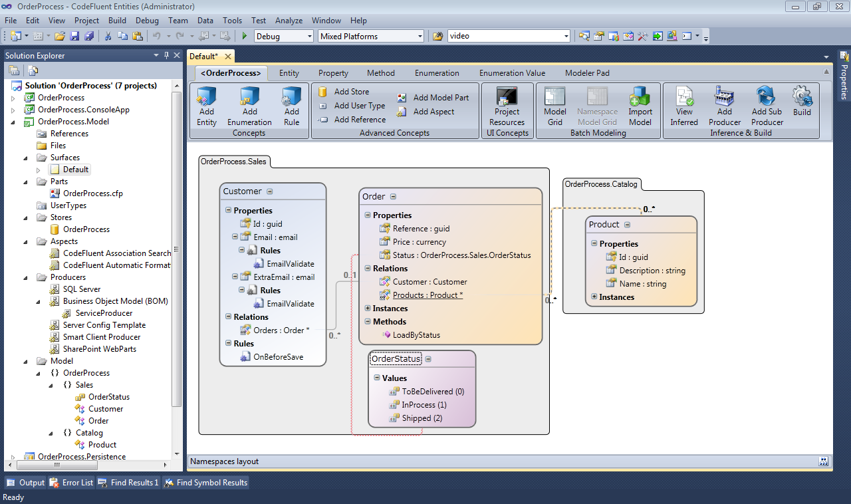
Task: Click the Properties icon in Solution Explorer toolbar
Action: [x=14, y=70]
